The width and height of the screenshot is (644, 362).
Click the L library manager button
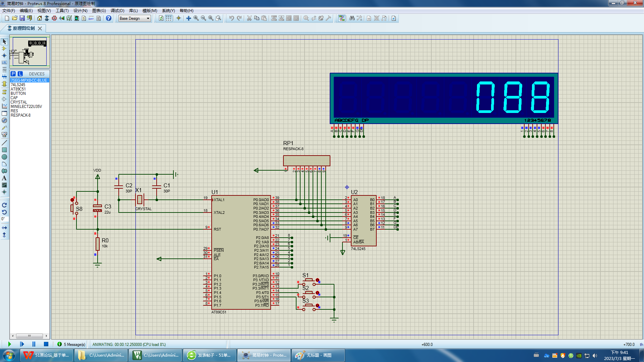tap(20, 74)
